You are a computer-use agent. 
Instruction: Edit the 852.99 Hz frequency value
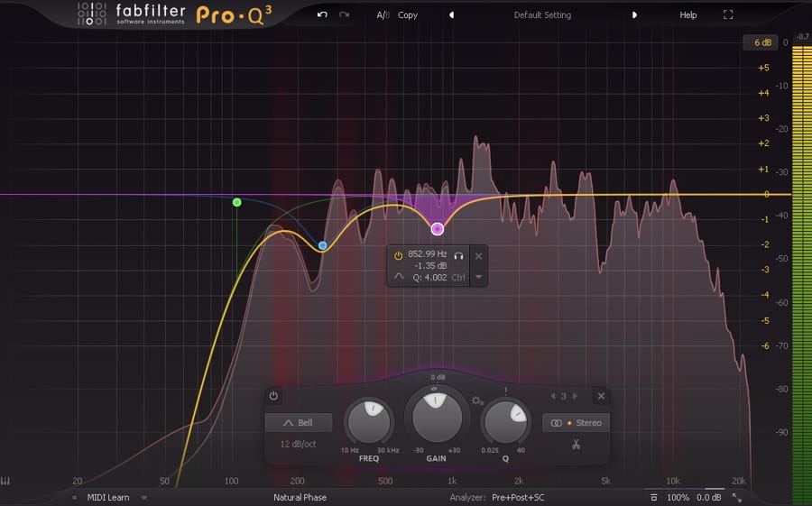[428, 253]
